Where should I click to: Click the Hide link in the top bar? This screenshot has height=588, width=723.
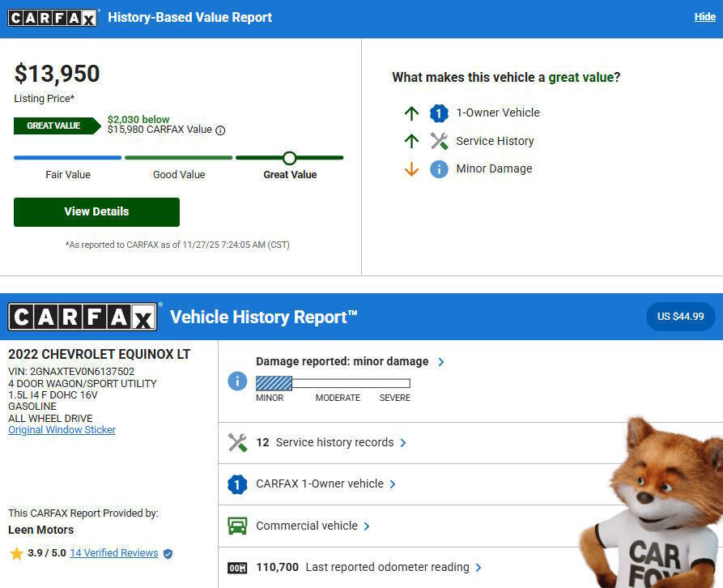click(704, 16)
